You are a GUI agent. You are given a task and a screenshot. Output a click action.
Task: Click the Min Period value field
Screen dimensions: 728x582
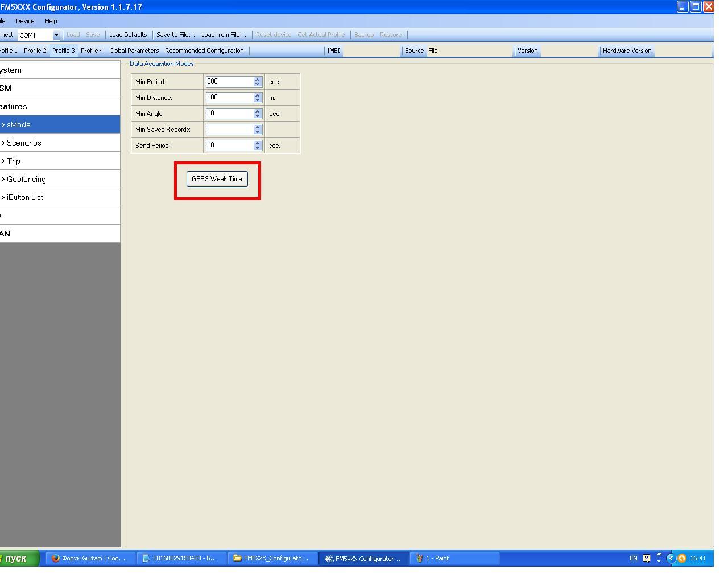(229, 82)
